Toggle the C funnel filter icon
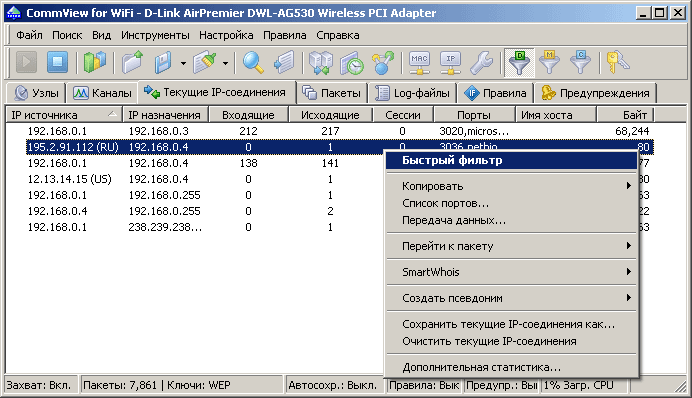Image resolution: width=692 pixels, height=398 pixels. pyautogui.click(x=580, y=62)
